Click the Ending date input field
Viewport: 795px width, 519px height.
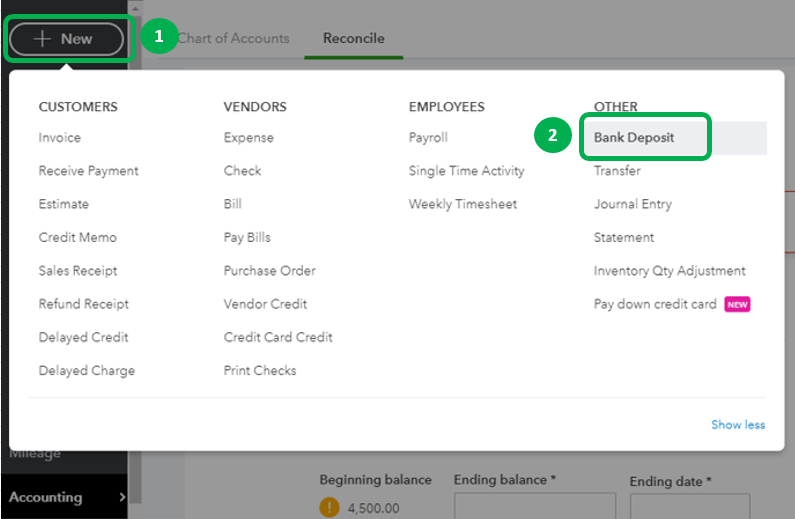(x=690, y=506)
